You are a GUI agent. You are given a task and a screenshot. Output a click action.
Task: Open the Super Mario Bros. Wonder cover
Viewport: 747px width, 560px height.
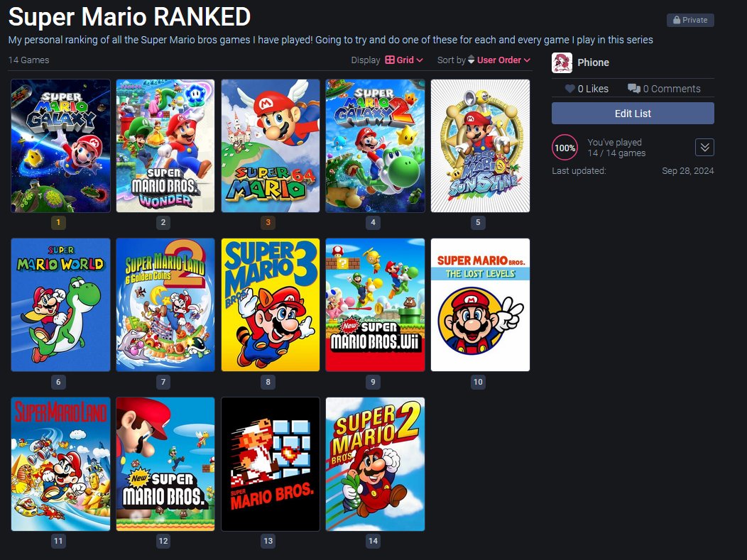click(x=165, y=146)
